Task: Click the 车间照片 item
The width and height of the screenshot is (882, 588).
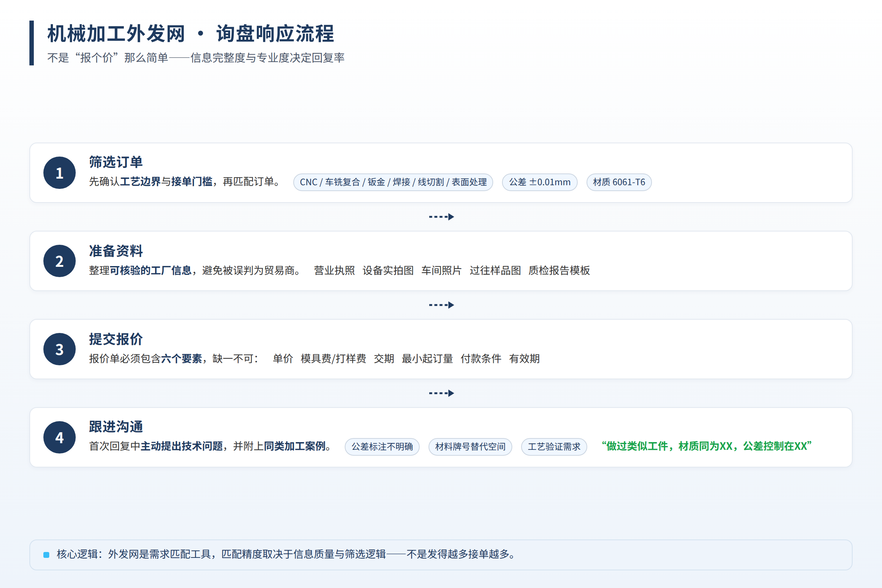Action: (441, 270)
